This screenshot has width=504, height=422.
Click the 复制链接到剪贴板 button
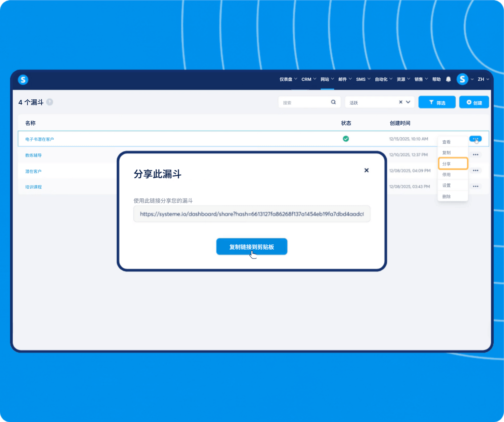click(252, 247)
